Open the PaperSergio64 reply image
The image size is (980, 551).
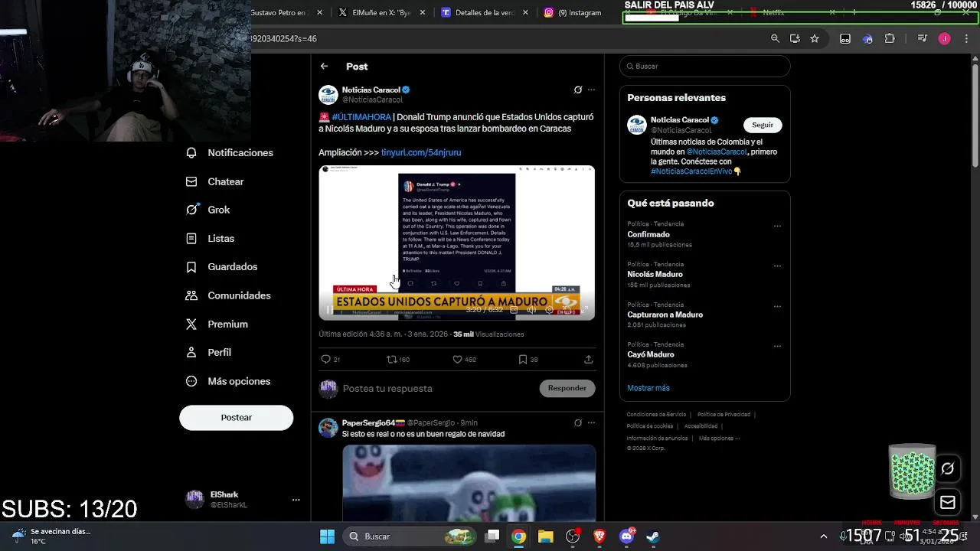469,483
